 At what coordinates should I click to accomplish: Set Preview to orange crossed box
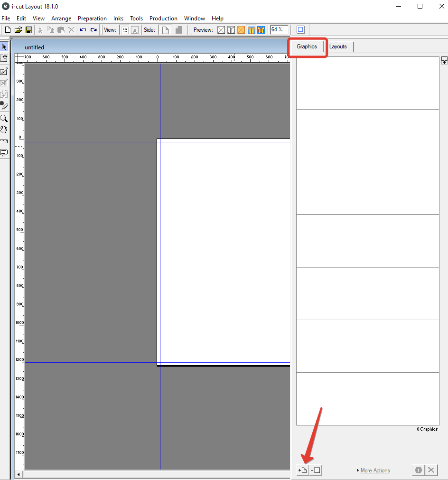241,30
